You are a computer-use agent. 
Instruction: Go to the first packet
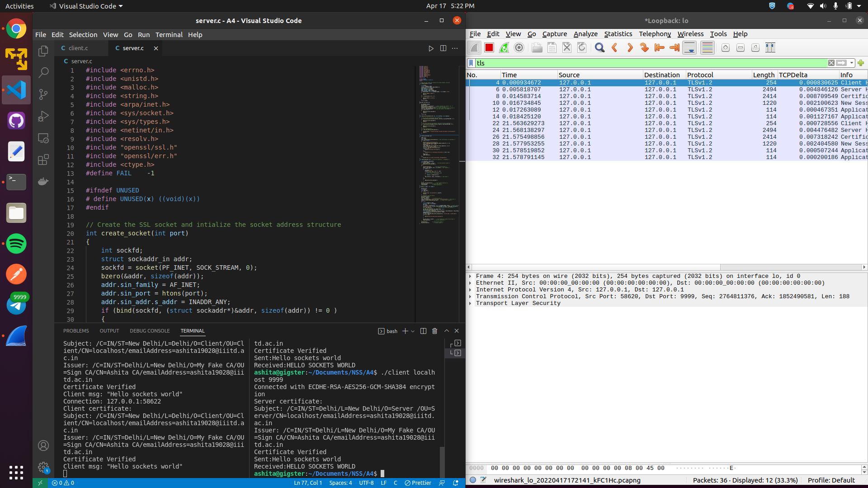659,47
